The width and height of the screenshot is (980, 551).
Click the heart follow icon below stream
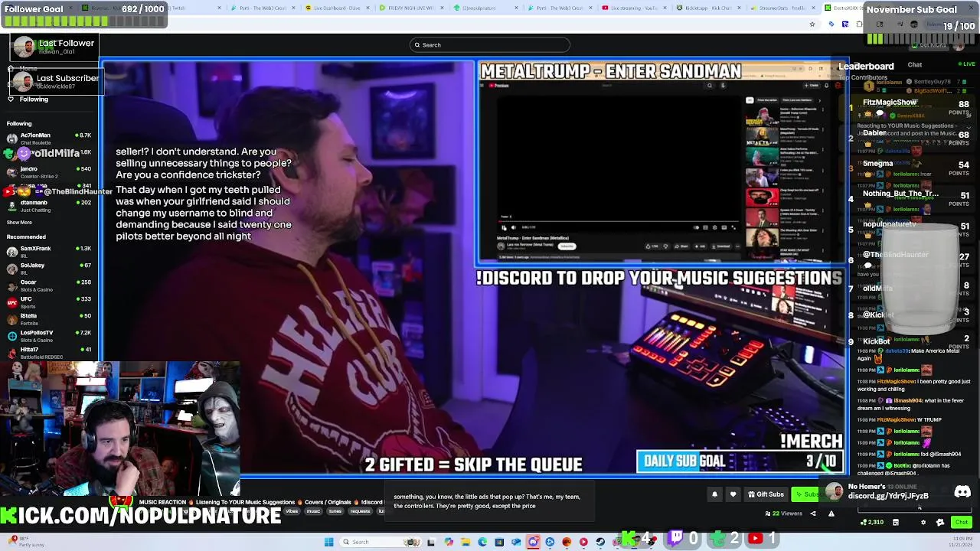click(733, 494)
